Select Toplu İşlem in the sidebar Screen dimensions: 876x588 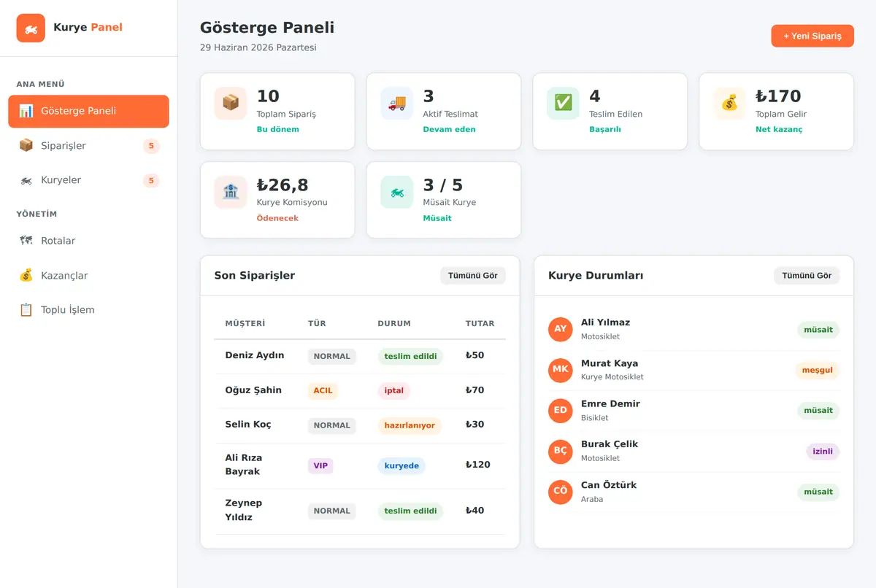coord(88,310)
